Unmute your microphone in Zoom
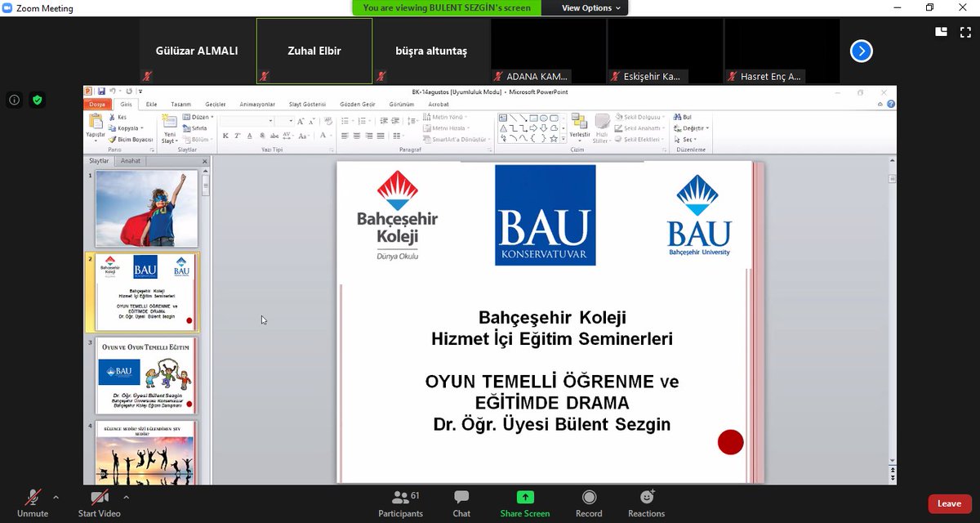The image size is (980, 523). (33, 505)
